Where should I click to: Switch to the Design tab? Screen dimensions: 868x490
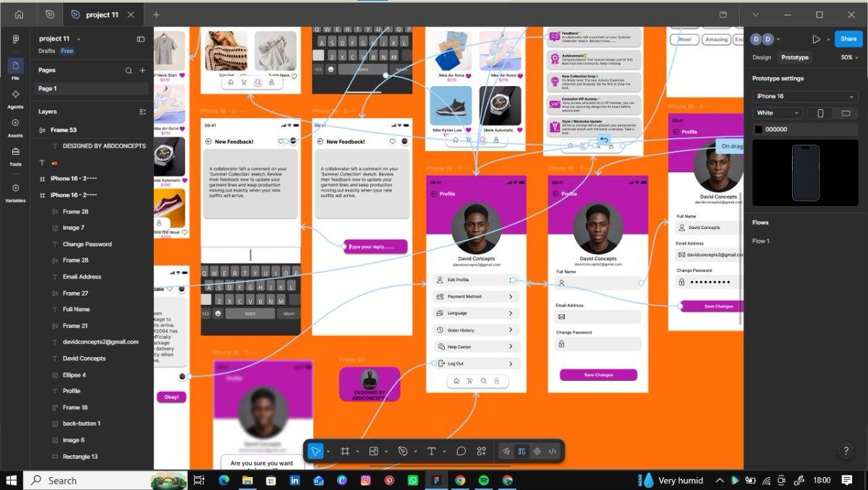point(762,57)
